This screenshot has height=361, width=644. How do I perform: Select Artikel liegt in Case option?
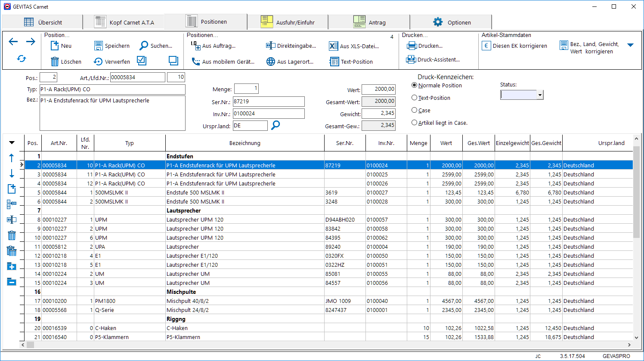click(414, 123)
